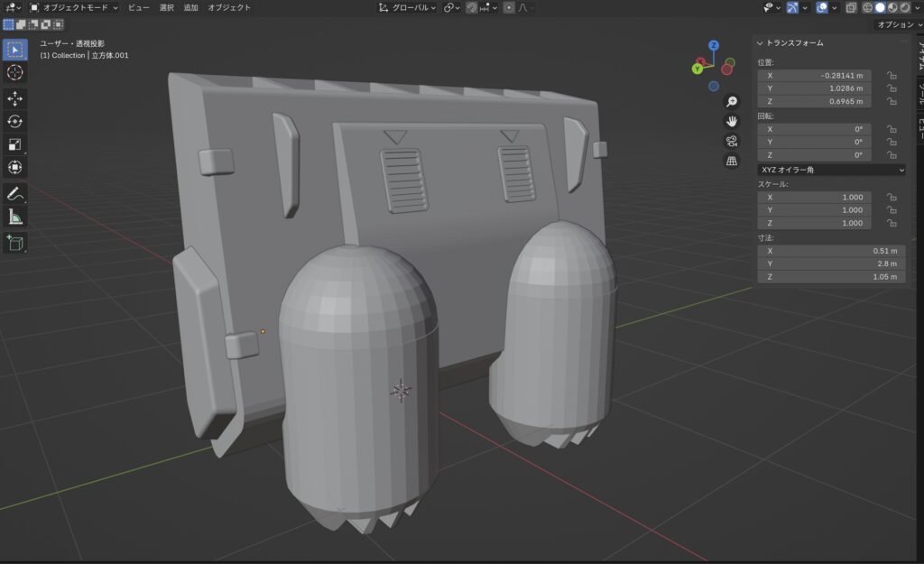This screenshot has width=924, height=564.
Task: Open the オブジェクトモード mode dropdown
Action: tap(75, 7)
